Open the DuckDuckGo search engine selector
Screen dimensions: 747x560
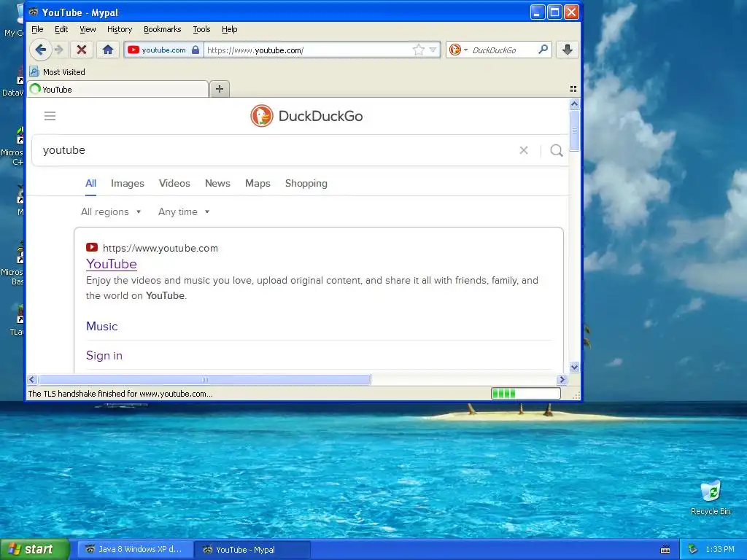pos(458,50)
